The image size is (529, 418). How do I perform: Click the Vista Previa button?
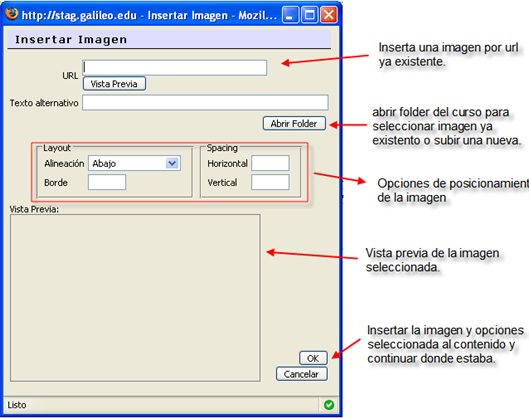coord(114,84)
